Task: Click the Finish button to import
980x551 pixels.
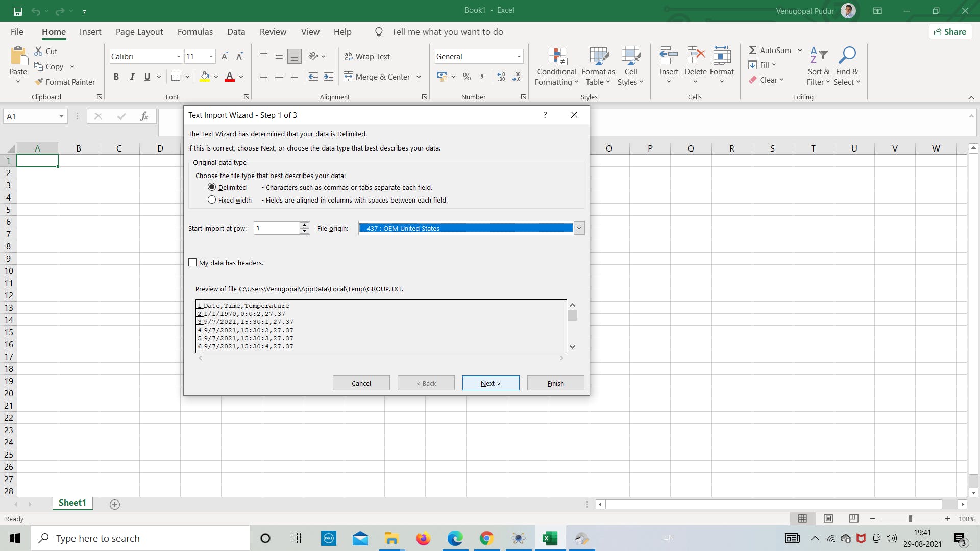Action: coord(555,383)
